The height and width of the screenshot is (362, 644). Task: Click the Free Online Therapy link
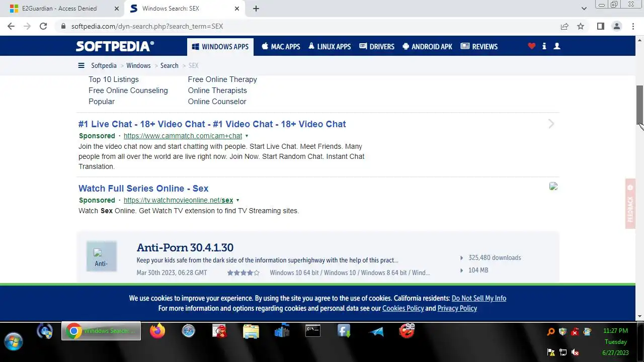pyautogui.click(x=222, y=79)
